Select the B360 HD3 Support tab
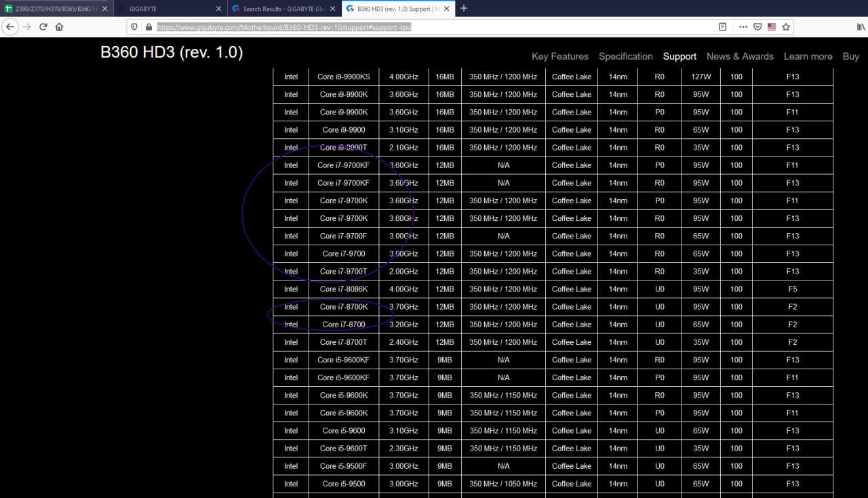Screen dimensions: 868x498 [x=397, y=9]
